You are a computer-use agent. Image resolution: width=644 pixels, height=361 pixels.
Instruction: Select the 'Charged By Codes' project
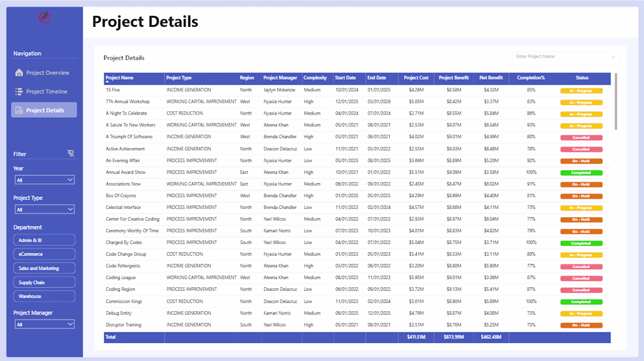[124, 242]
